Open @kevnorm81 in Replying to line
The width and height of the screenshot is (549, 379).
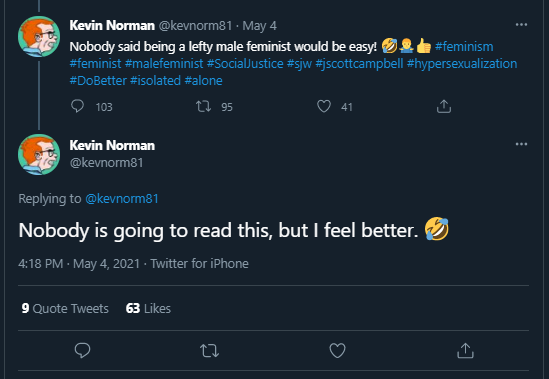(x=122, y=199)
